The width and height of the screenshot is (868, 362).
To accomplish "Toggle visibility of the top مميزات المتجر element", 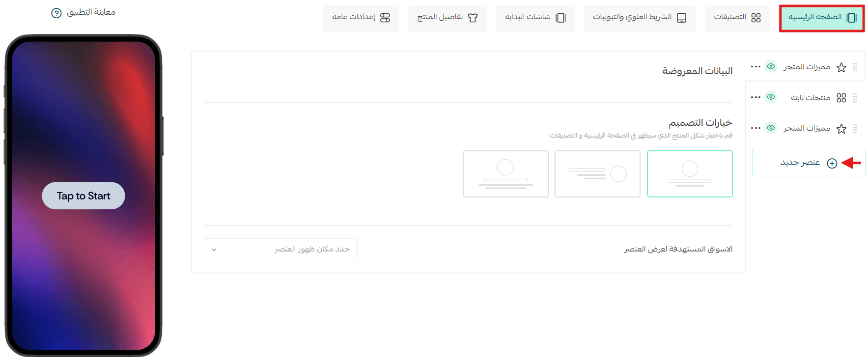I will [x=771, y=66].
